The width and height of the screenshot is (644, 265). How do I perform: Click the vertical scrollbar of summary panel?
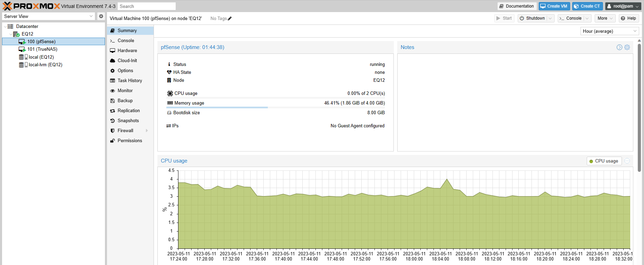coord(639,107)
